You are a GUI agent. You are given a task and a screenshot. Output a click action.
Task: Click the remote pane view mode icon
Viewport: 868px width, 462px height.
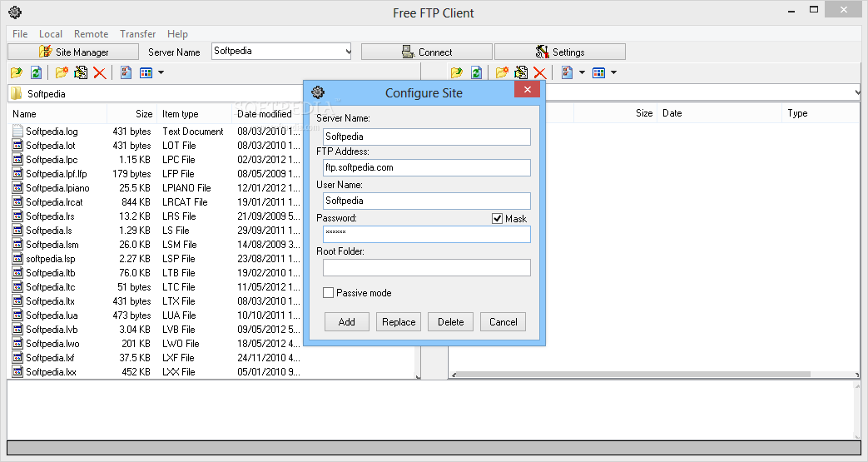click(599, 72)
